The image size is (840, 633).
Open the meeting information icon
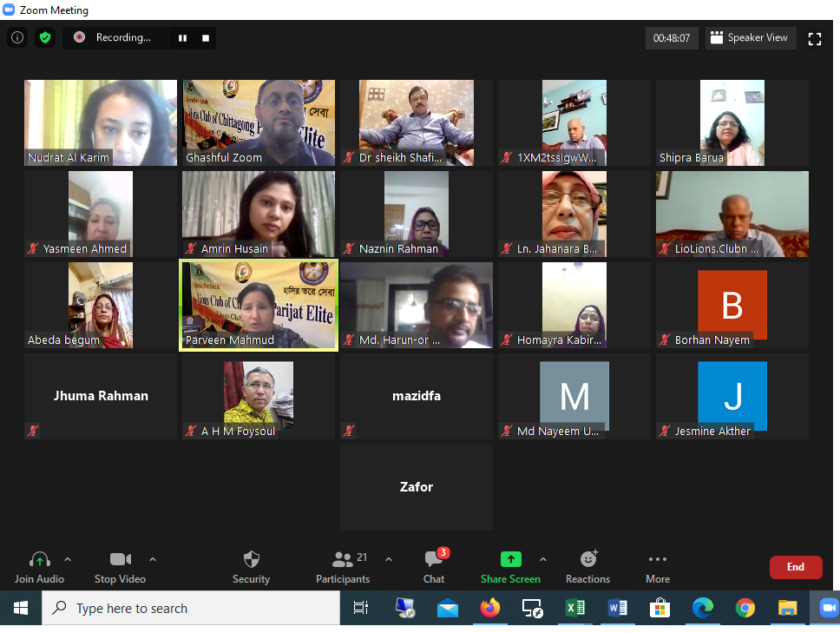point(16,37)
